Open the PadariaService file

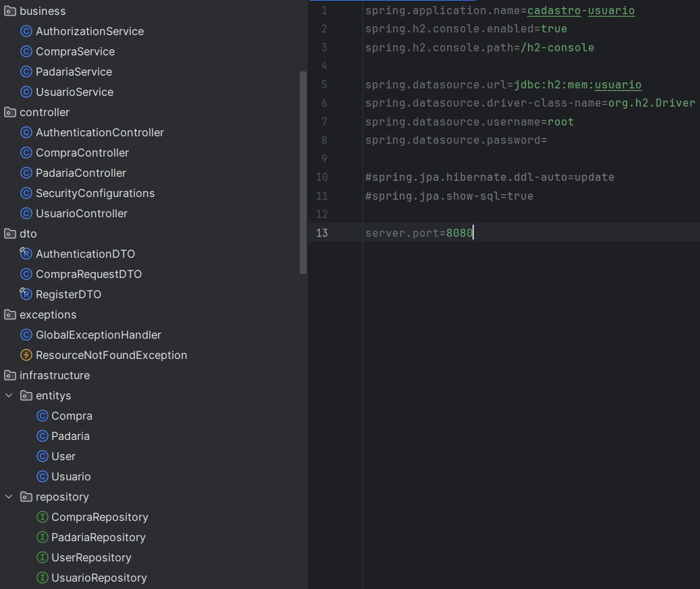pos(74,72)
